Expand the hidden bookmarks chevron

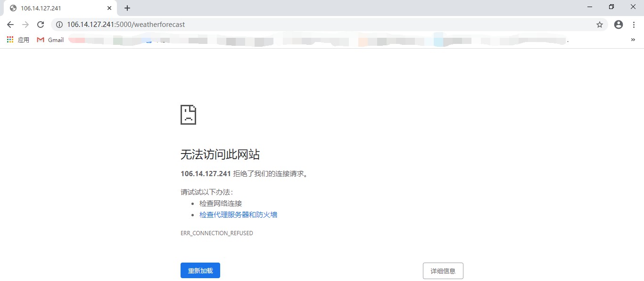coord(633,40)
